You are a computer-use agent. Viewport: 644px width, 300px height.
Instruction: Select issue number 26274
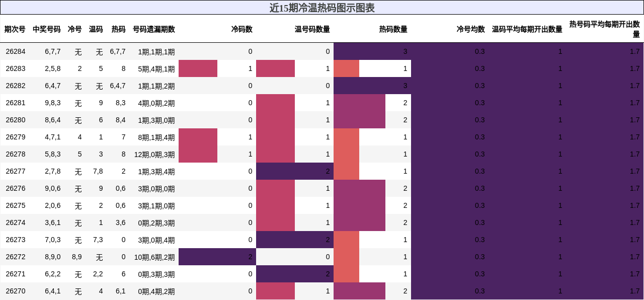[x=15, y=222]
